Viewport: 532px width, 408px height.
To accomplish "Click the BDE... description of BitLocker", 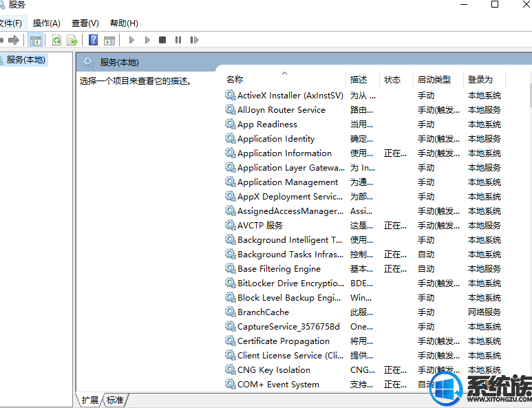I will click(362, 283).
